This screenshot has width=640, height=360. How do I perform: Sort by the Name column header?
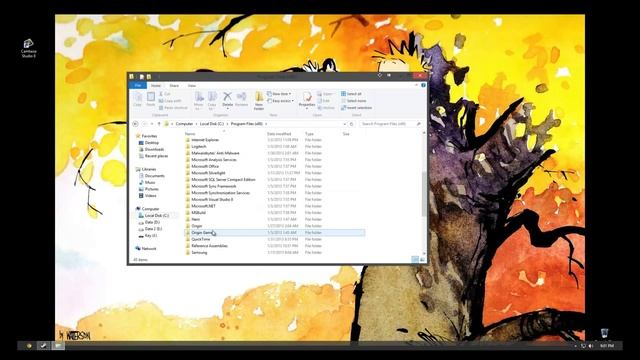(x=190, y=134)
